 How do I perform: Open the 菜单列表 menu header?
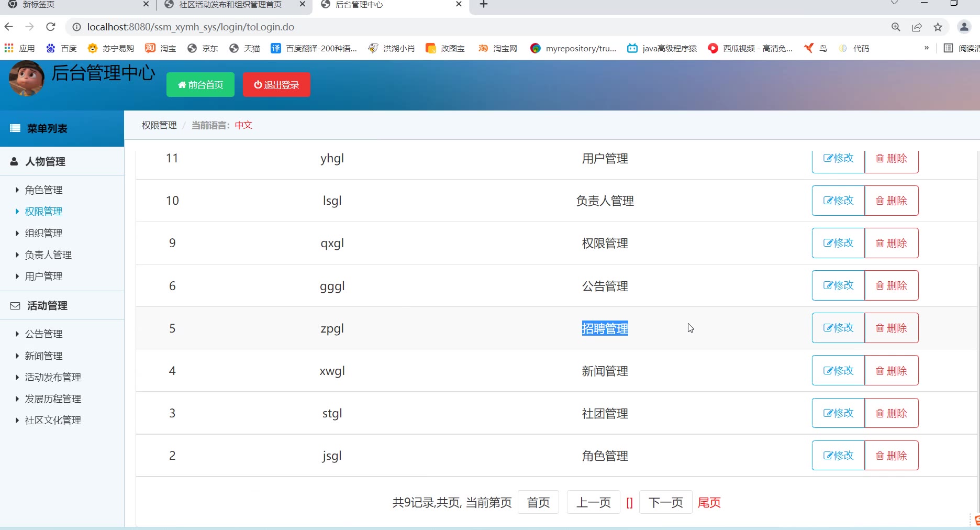[x=62, y=129]
